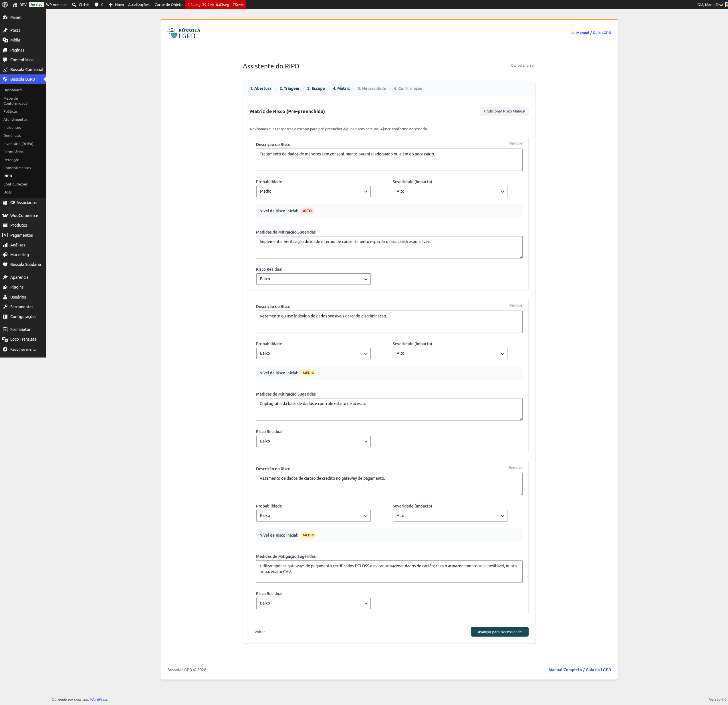Open Severidade dropdown for cartão de crédito risk
728x705 pixels.
[450, 516]
